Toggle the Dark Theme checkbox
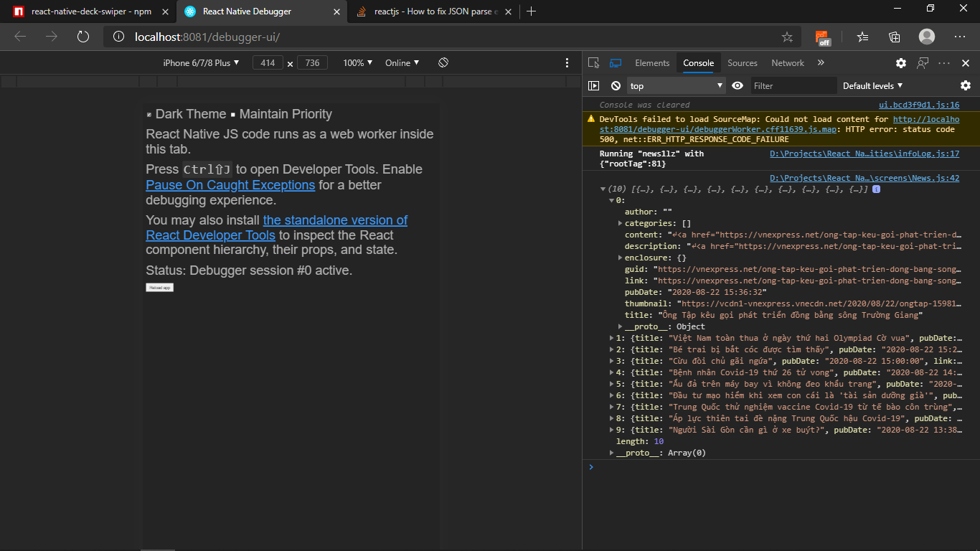This screenshot has height=551, width=980. click(x=149, y=115)
